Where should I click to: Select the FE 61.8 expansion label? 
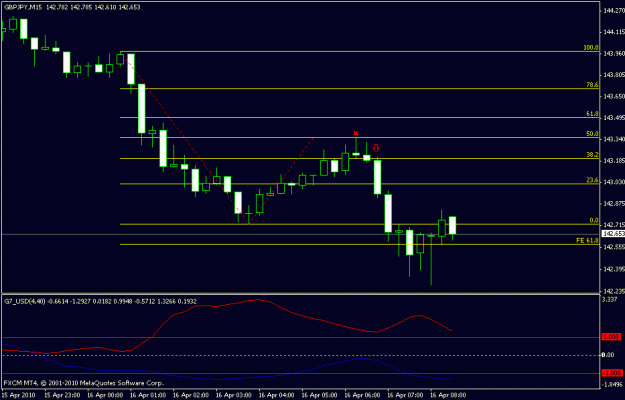tap(587, 241)
